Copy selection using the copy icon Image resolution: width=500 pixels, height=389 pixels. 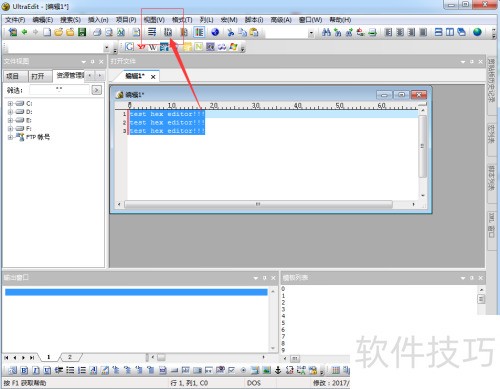242,32
